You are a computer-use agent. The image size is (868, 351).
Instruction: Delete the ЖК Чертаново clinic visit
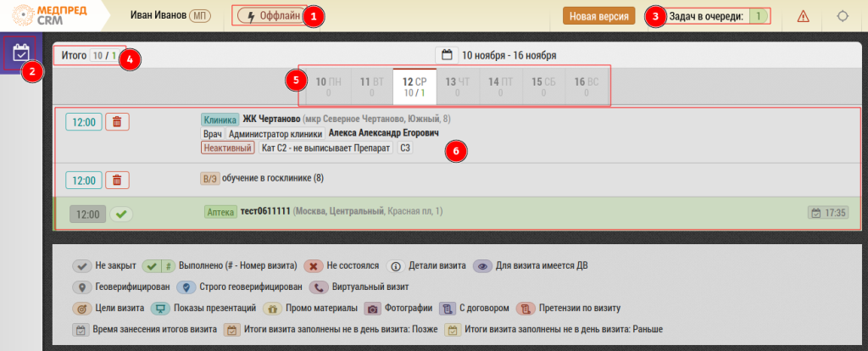click(x=117, y=122)
